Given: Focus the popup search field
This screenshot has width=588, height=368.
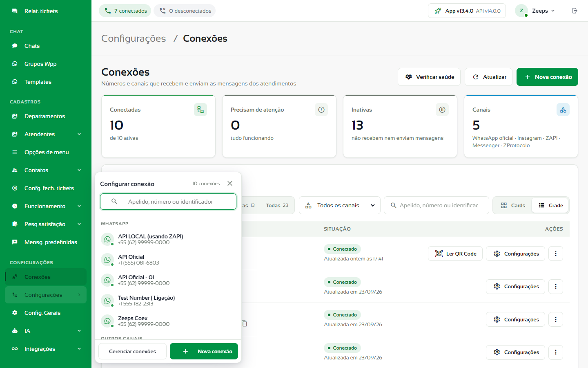Looking at the screenshot, I should [168, 202].
